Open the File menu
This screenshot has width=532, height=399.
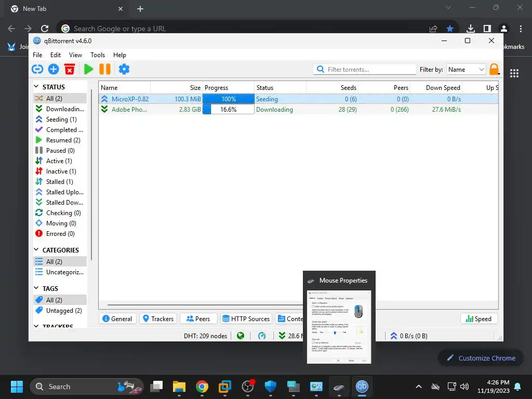[37, 55]
